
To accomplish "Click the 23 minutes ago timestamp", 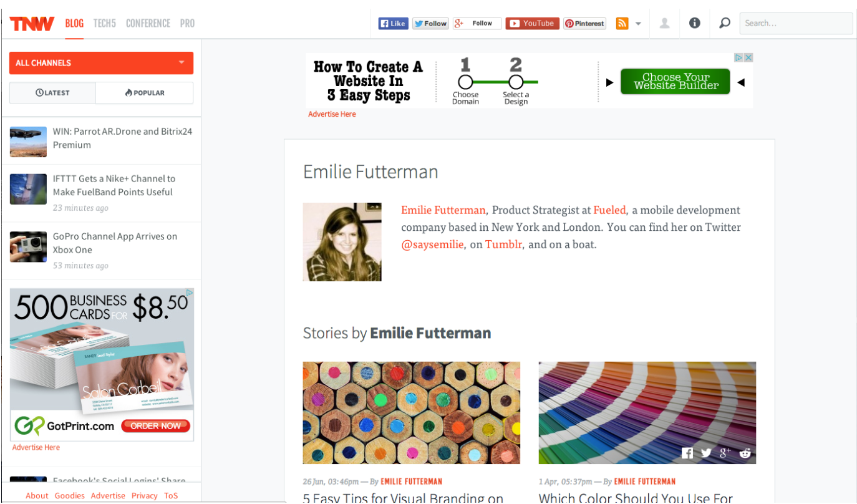I will point(80,208).
